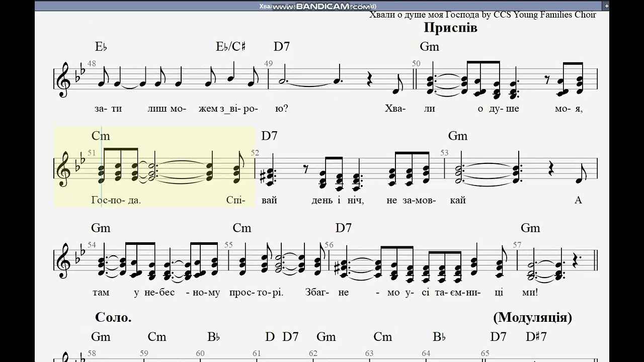Click the D♯7 chord symbol
Image resolution: width=644 pixels, height=362 pixels.
click(x=536, y=336)
